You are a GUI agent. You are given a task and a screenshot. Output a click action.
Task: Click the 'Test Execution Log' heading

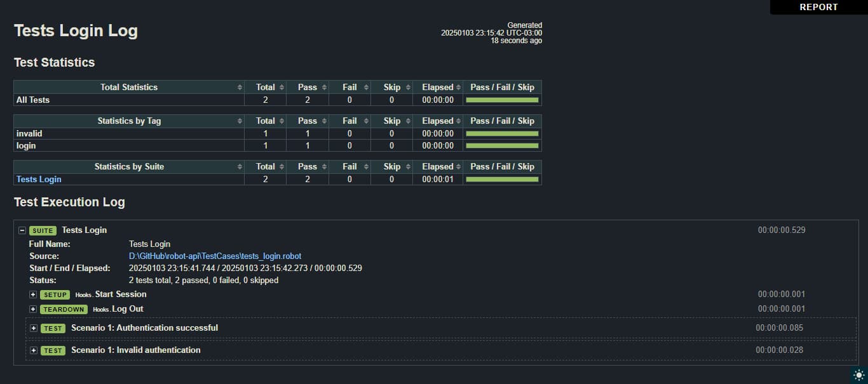pos(69,202)
